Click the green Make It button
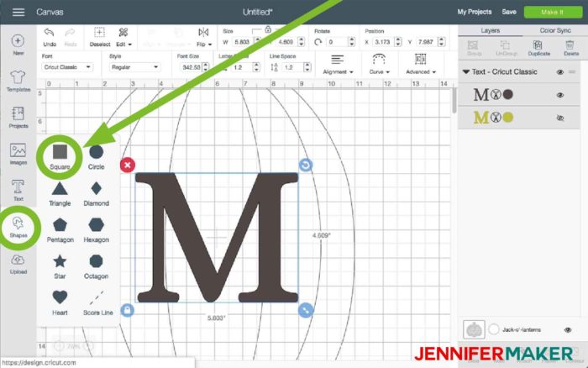This screenshot has height=368, width=588. 553,12
